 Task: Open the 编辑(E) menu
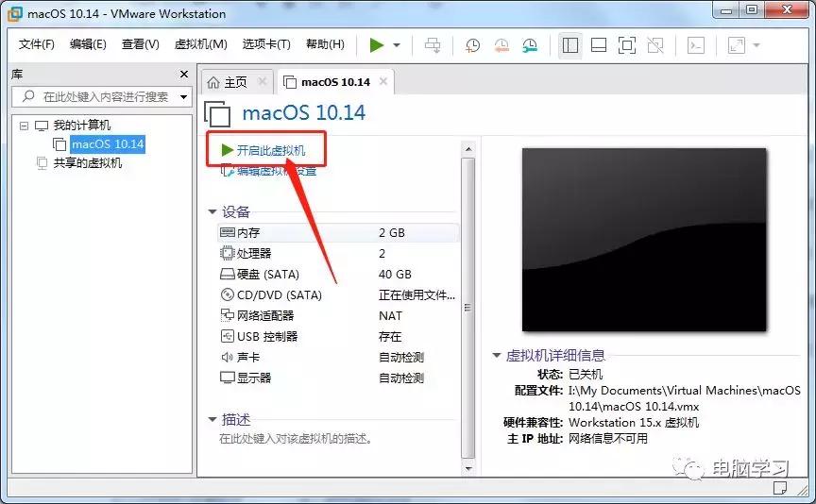pos(88,44)
